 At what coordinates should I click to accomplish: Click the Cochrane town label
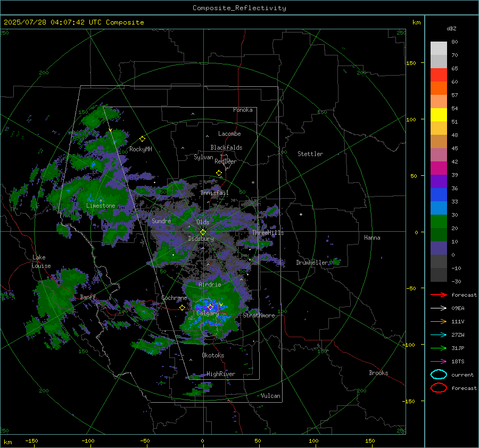[x=174, y=298]
